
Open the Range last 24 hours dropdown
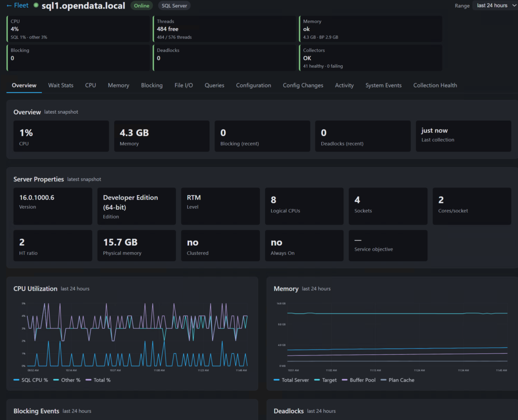click(x=495, y=6)
